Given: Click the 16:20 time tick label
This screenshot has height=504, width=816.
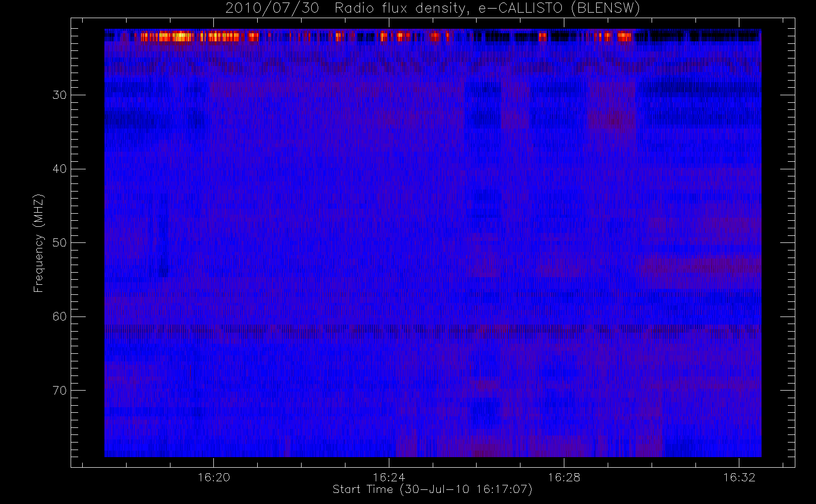Looking at the screenshot, I should (214, 477).
